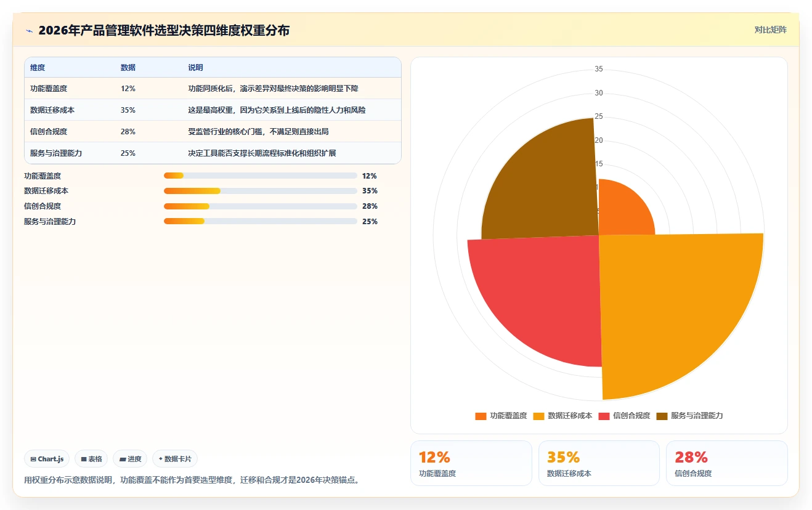The width and height of the screenshot is (812, 510).
Task: Click the 对比矩阵 label in the header
Action: point(770,30)
